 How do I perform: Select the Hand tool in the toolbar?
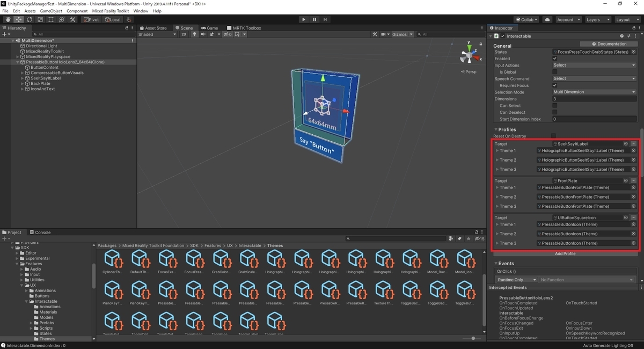pos(8,19)
